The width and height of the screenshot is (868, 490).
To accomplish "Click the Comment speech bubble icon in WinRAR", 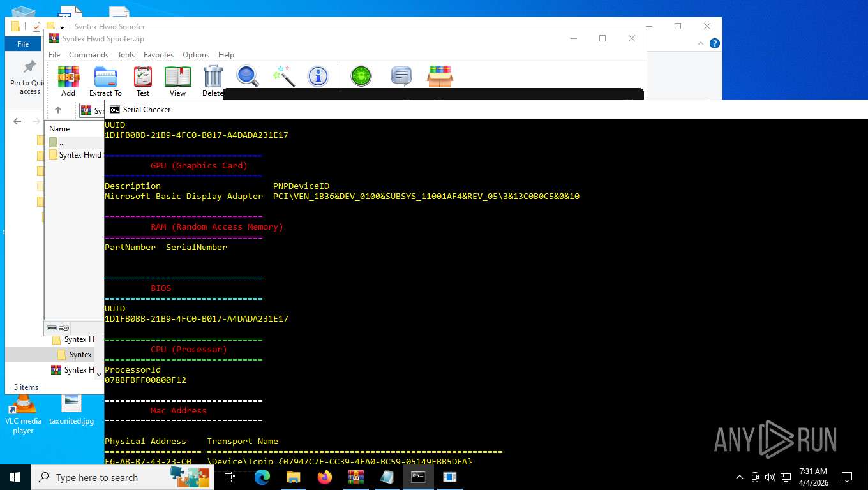I will 401,76.
